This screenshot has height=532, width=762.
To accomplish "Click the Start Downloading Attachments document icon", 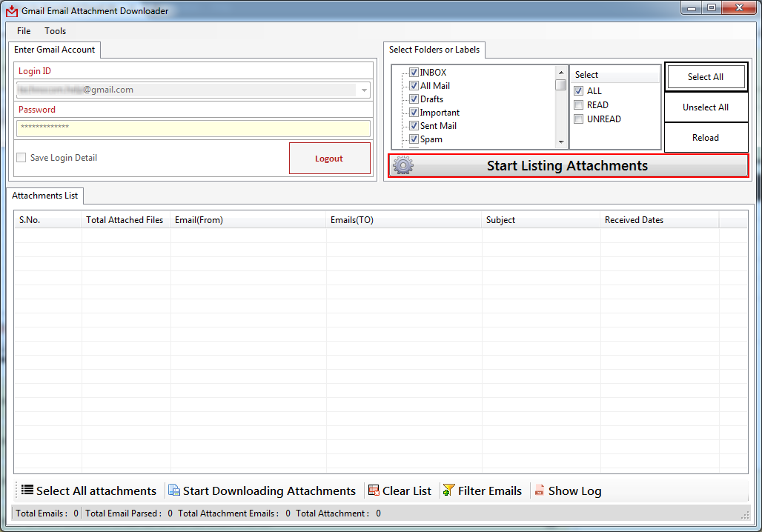I will [x=174, y=491].
